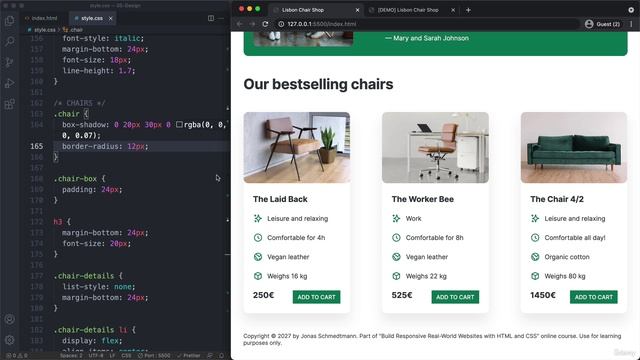Image resolution: width=640 pixels, height=360 pixels.
Task: Click The Laid Back chair photo
Action: coord(297,147)
